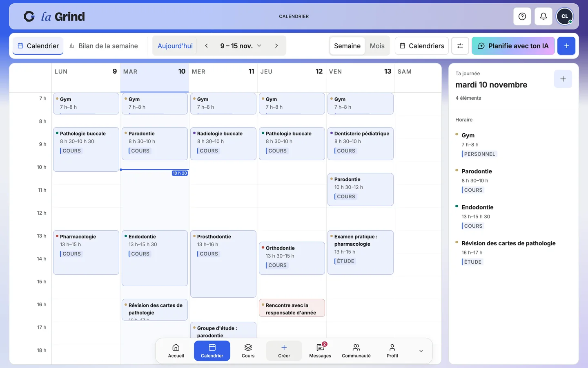This screenshot has width=588, height=368.
Task: Open Monday Pharmacologie course event
Action: [x=86, y=252]
